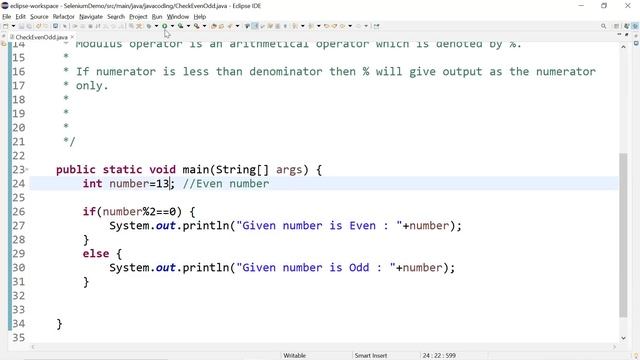
Task: Click the Writable status bar entry
Action: [x=295, y=356]
